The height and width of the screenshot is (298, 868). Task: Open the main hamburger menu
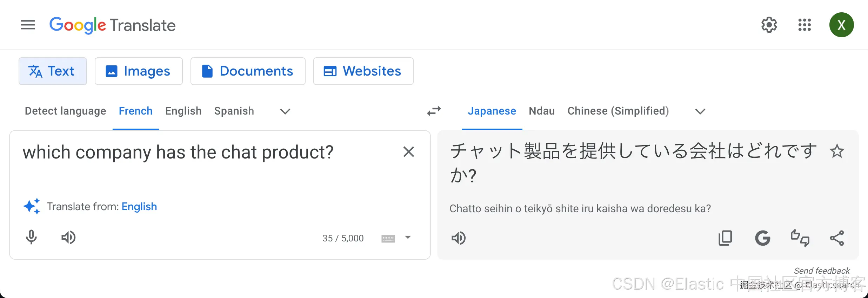coord(28,25)
